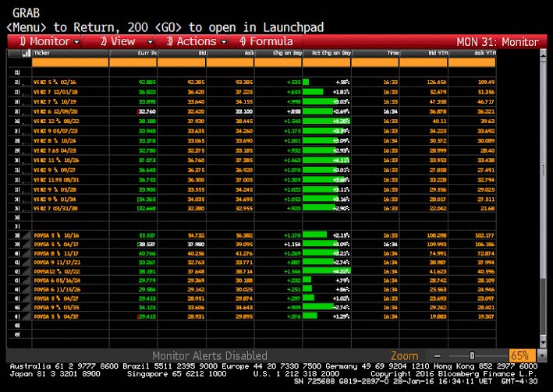The height and width of the screenshot is (392, 553).
Task: Click the white current price 32.760
Action: coord(147,111)
